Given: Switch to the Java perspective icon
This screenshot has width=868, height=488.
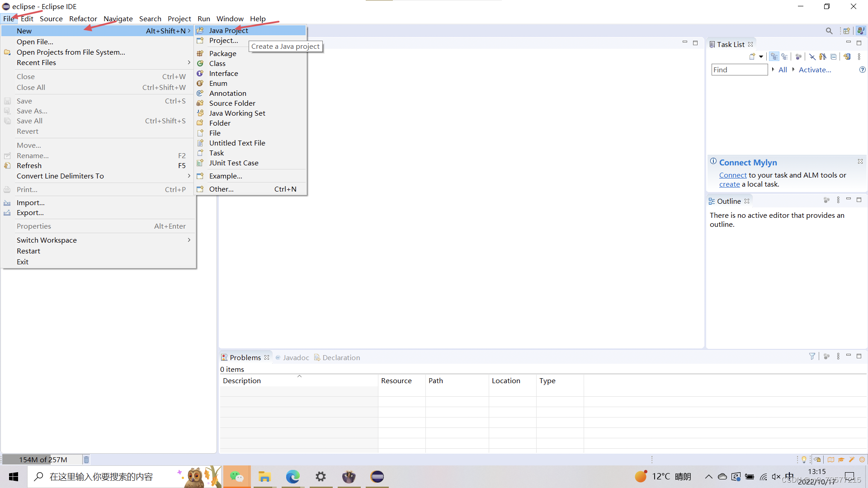Looking at the screenshot, I should [861, 31].
